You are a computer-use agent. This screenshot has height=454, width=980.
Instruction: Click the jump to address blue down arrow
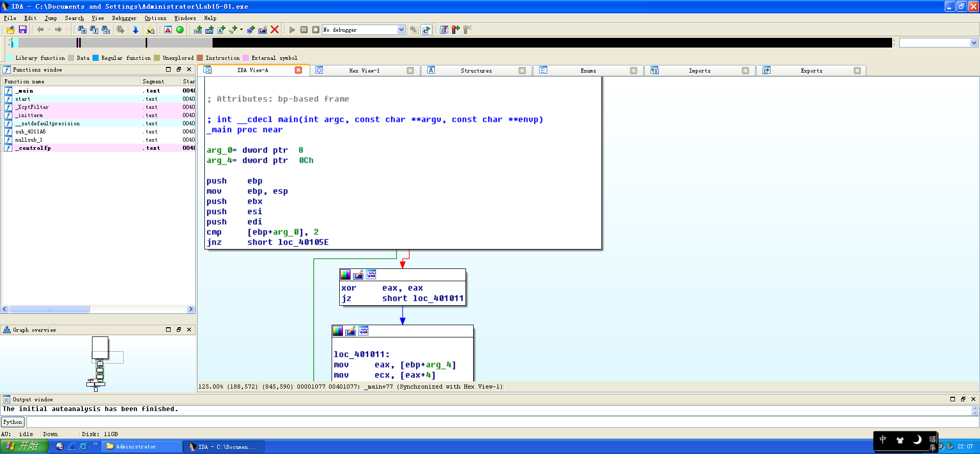coord(135,30)
